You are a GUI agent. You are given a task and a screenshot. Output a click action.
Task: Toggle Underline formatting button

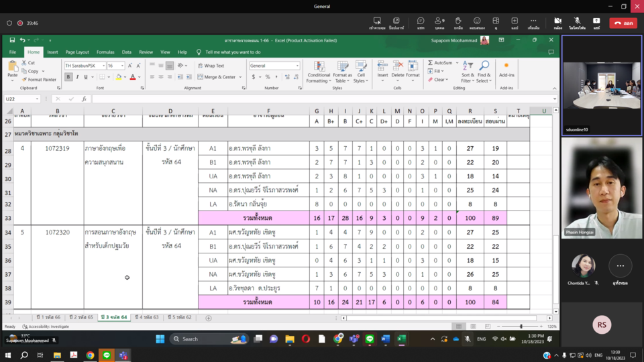click(x=86, y=77)
